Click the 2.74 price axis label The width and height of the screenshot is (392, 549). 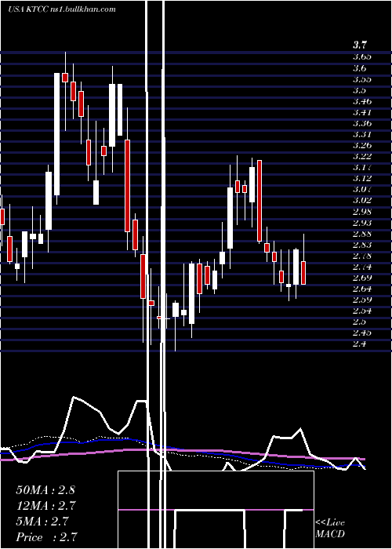click(x=362, y=267)
